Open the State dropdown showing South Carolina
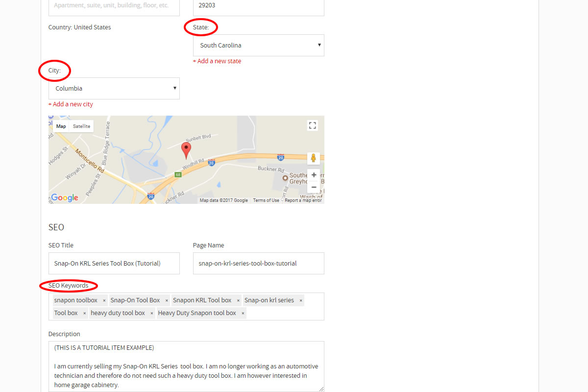This screenshot has width=588, height=392. pyautogui.click(x=259, y=45)
